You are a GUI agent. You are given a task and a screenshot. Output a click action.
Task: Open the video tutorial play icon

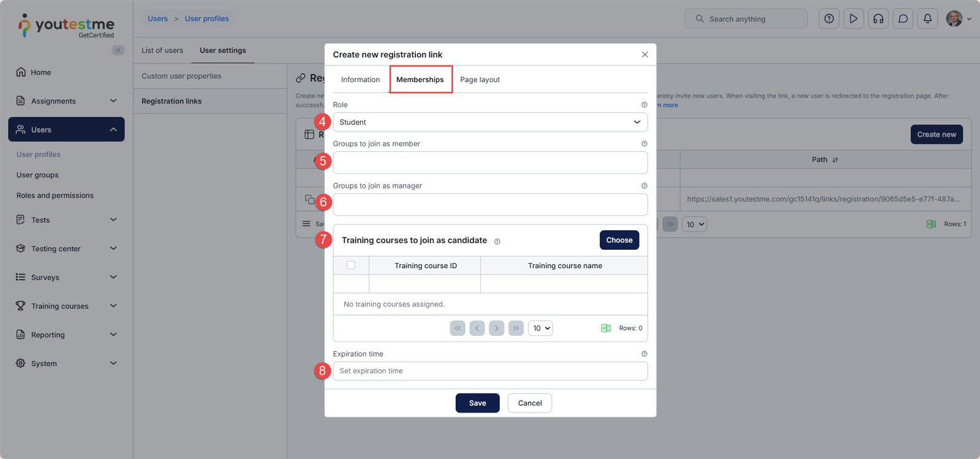coord(854,19)
